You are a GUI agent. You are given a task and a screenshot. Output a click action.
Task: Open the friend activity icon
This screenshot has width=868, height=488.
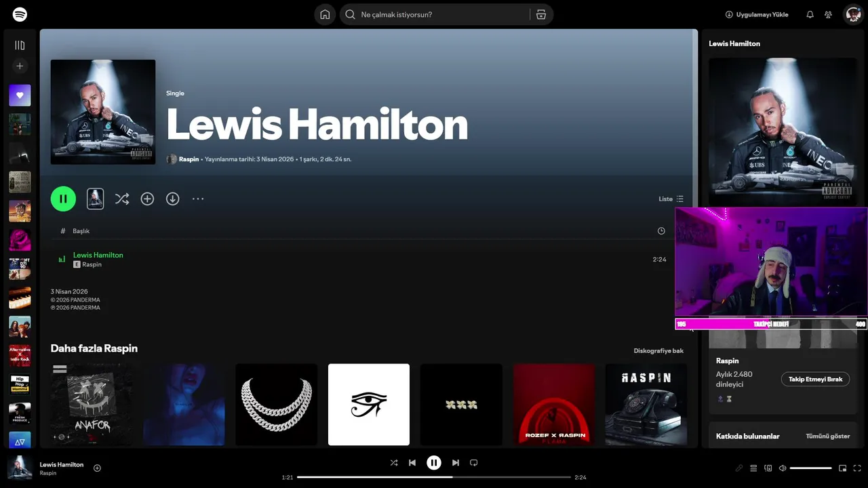click(x=828, y=14)
